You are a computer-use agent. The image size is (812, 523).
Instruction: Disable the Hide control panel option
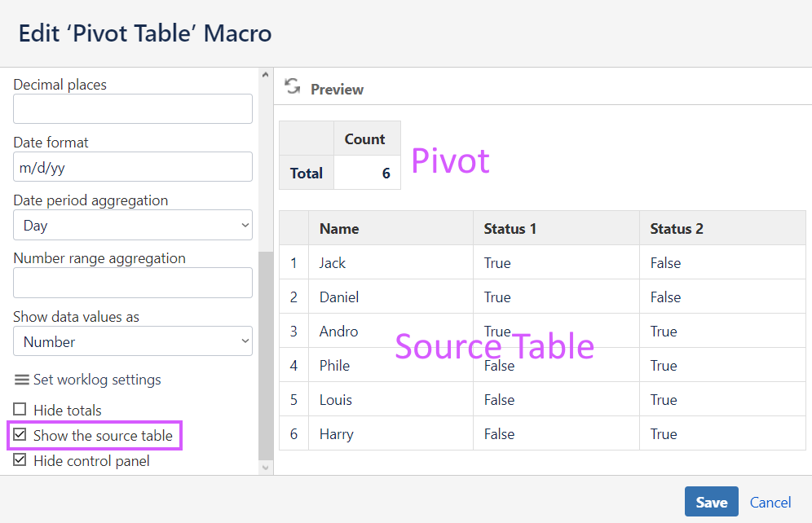(18, 461)
